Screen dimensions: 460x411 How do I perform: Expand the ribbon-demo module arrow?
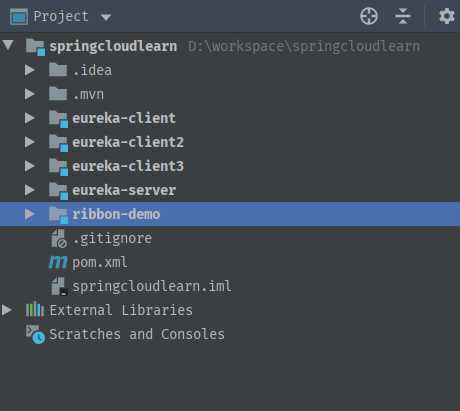point(30,214)
